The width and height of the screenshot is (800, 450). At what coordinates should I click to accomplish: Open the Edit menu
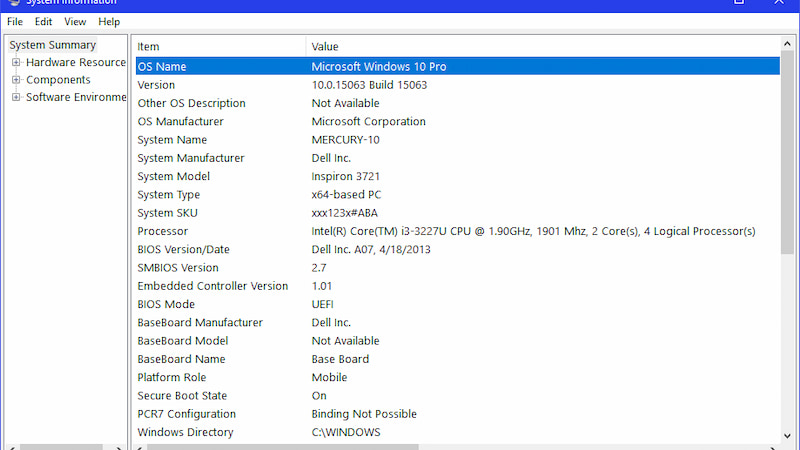43,21
